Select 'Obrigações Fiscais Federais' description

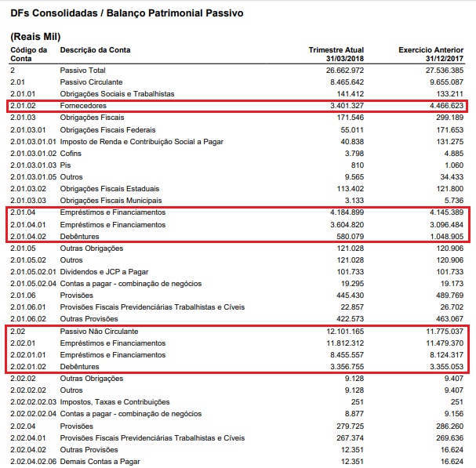coord(107,130)
